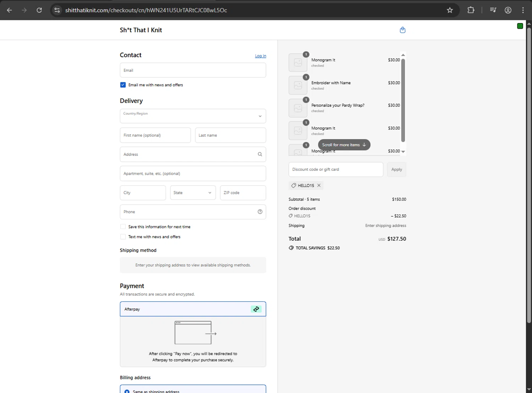The width and height of the screenshot is (532, 393).
Task: Open the Chrome three-dot menu
Action: 523,10
